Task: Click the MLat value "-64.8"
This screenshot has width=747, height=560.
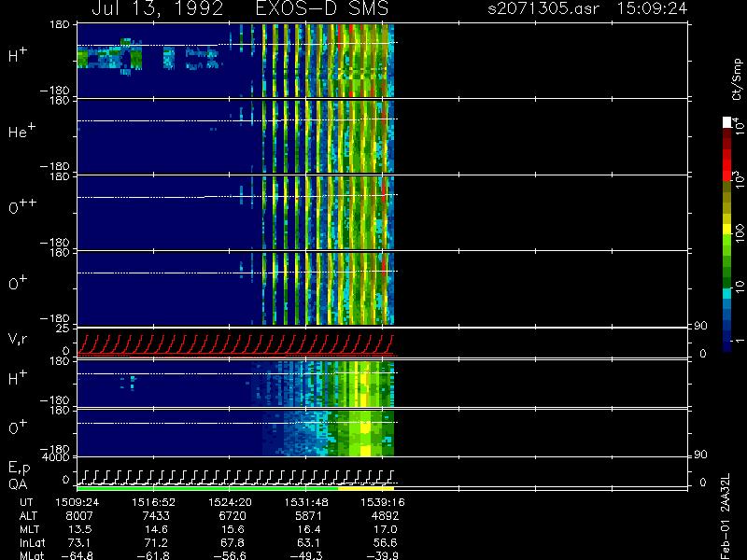Action: tap(78, 555)
